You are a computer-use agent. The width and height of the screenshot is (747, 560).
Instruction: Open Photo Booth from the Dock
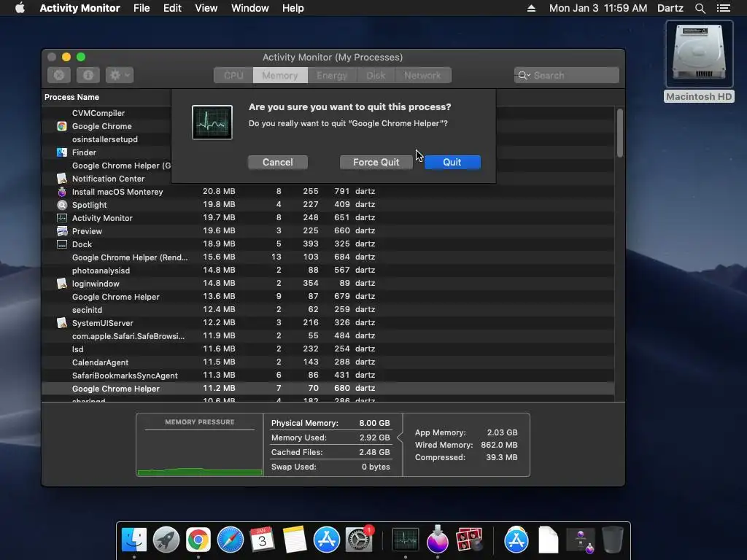(x=469, y=540)
